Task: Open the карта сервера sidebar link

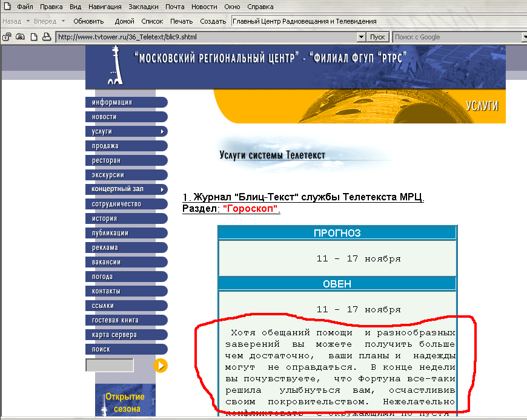Action: (127, 335)
